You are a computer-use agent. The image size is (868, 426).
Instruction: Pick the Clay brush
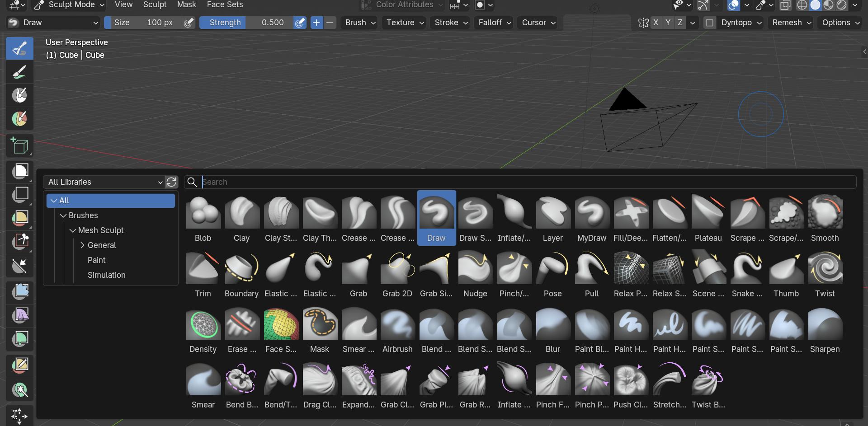coord(242,218)
